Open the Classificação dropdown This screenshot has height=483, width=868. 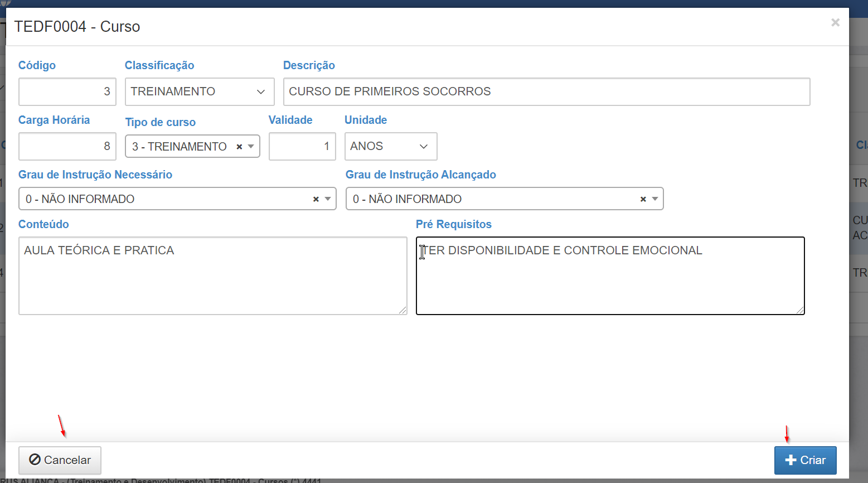point(200,91)
